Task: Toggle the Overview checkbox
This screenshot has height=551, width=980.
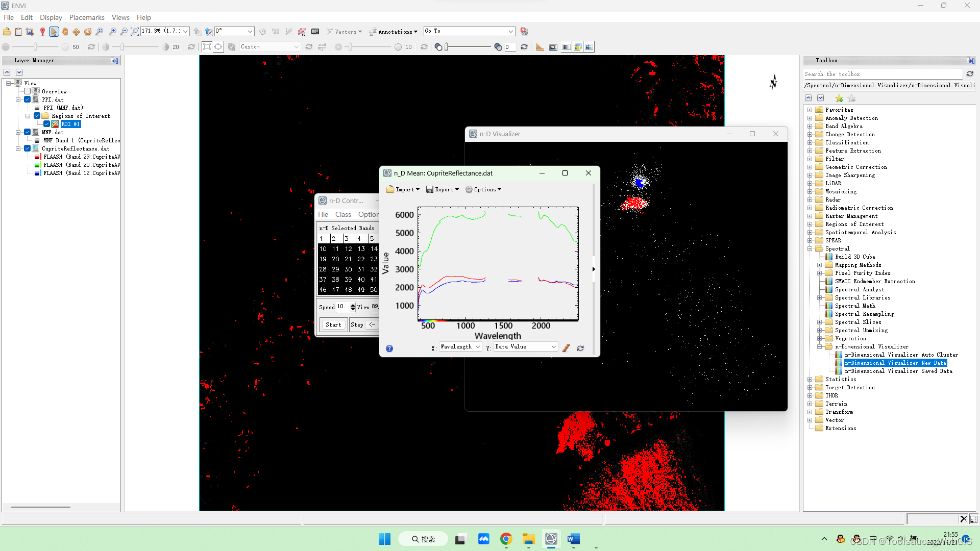Action: pyautogui.click(x=28, y=91)
